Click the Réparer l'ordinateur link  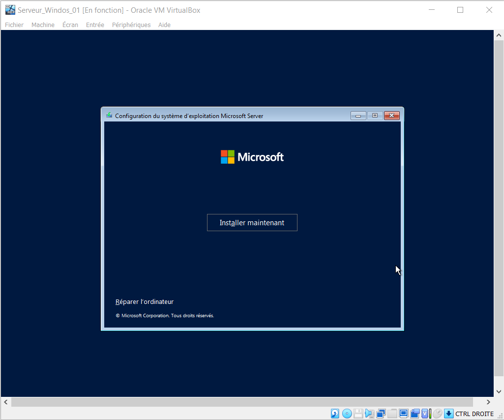145,302
